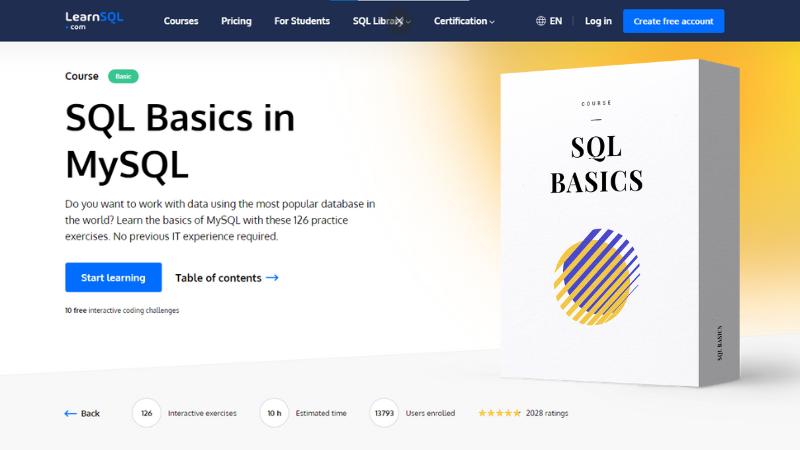This screenshot has width=800, height=450.
Task: Open the LearnSQL.com logo homepage
Action: point(94,20)
